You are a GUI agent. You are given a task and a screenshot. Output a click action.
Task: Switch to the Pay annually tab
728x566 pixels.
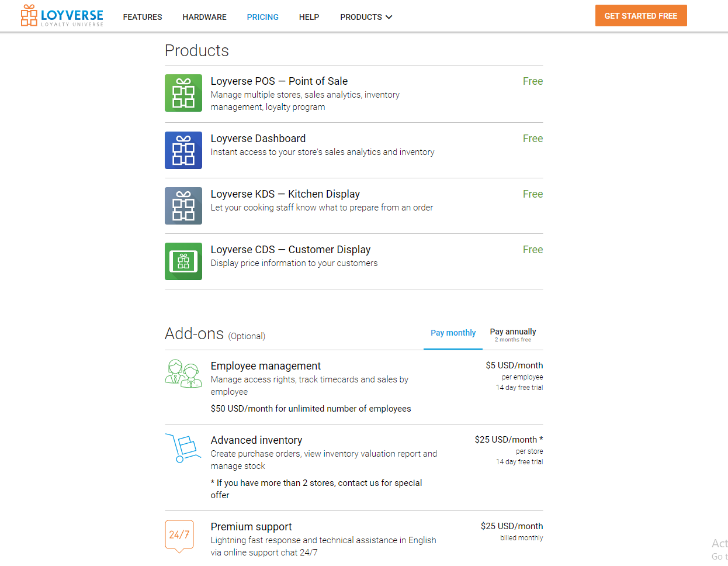pyautogui.click(x=513, y=334)
